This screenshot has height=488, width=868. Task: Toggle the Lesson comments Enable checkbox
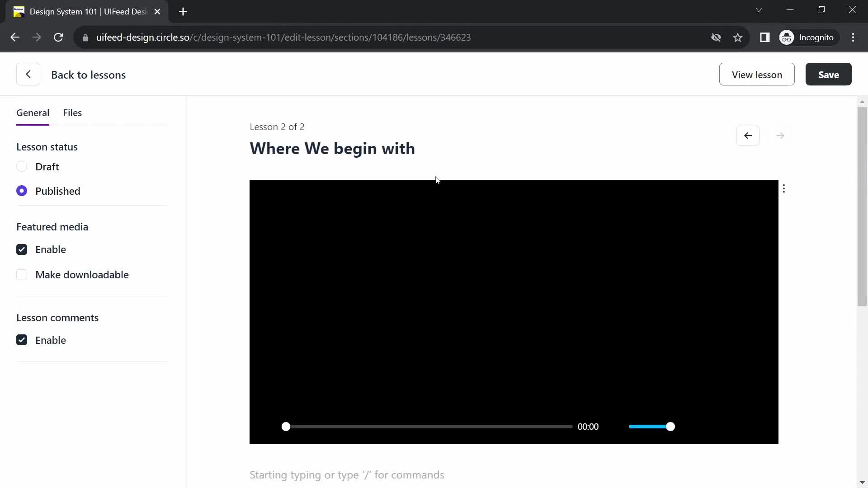tap(21, 340)
